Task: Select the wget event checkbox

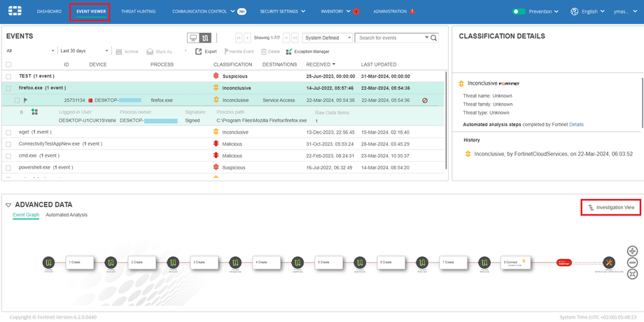Action: pos(9,132)
